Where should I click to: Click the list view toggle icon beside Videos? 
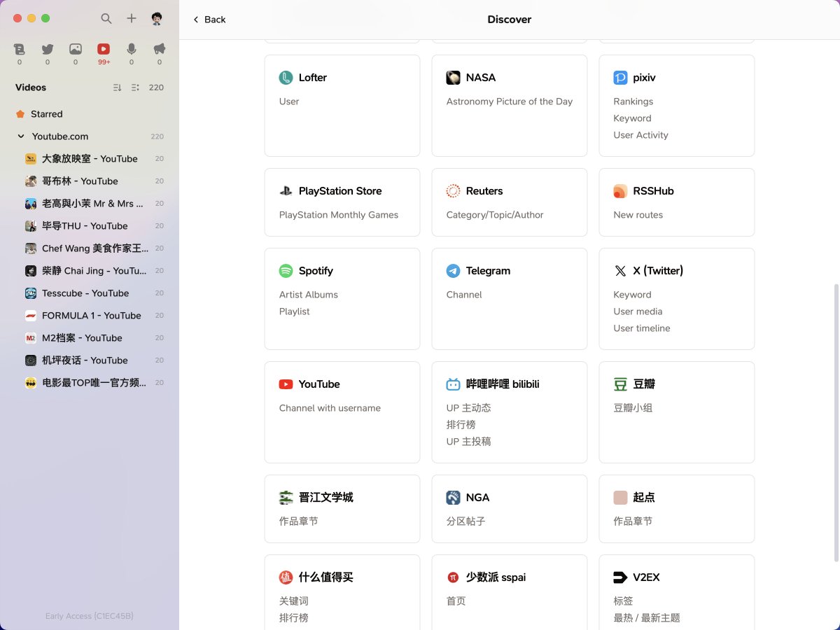[x=135, y=87]
